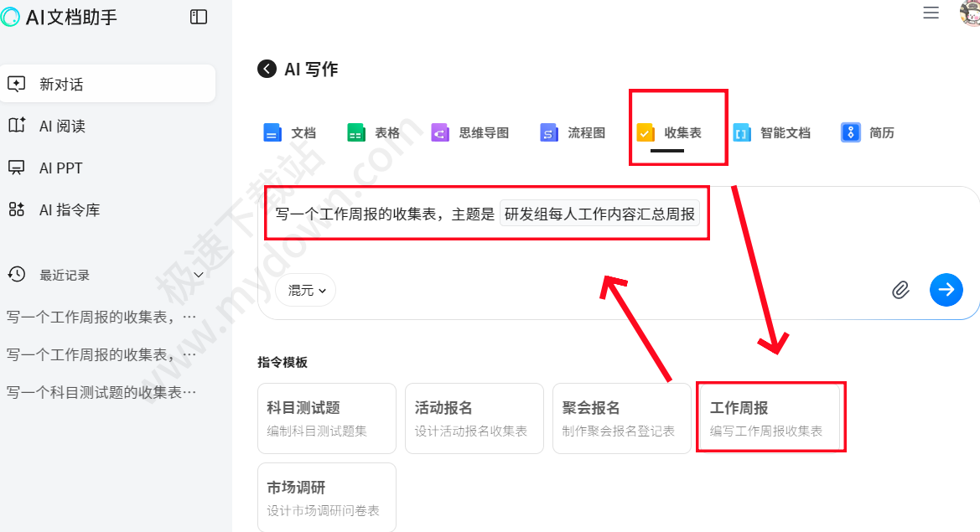Open recent record 写一个科目测试题的收集表
Image resolution: width=980 pixels, height=532 pixels.
pyautogui.click(x=101, y=392)
